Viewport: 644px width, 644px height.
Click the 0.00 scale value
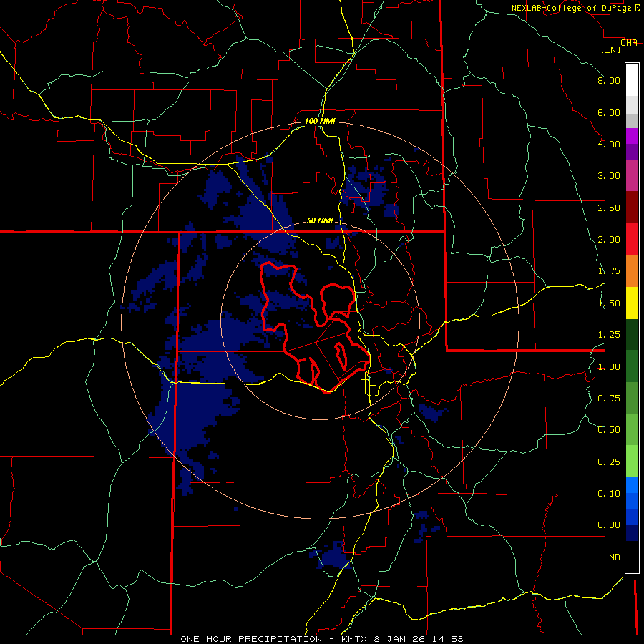click(609, 525)
